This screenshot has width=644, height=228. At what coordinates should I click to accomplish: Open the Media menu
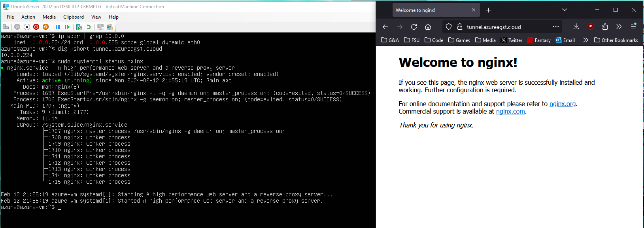(x=49, y=17)
